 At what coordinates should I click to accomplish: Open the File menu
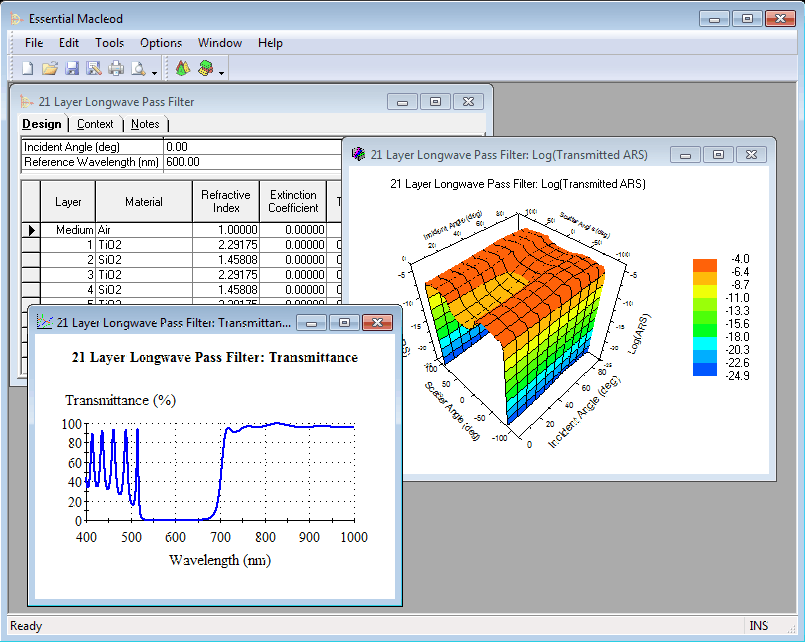click(34, 43)
